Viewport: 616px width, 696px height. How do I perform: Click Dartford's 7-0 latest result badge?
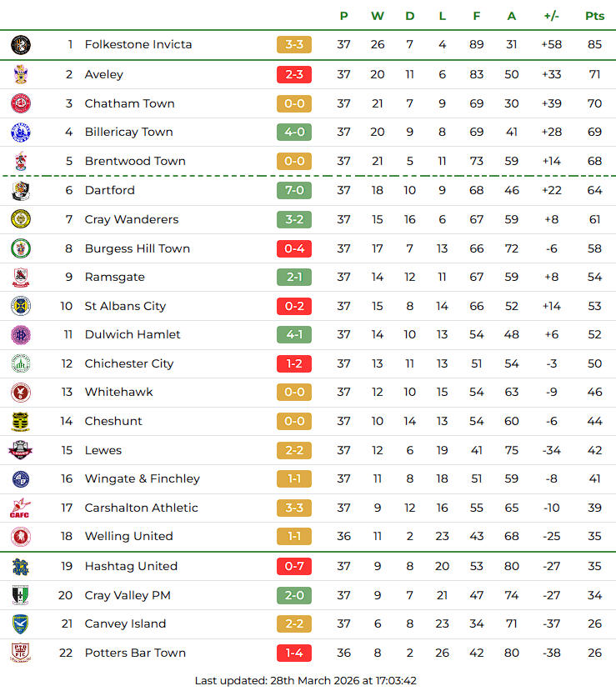(x=294, y=191)
